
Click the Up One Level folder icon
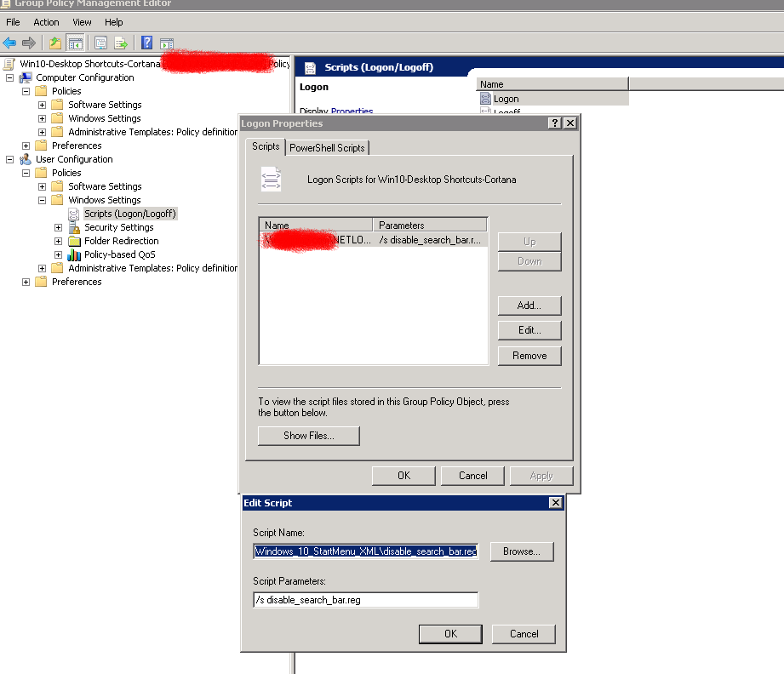[55, 43]
